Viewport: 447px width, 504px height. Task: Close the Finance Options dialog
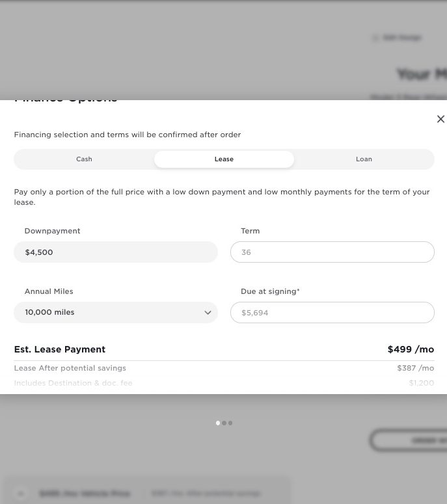(440, 119)
